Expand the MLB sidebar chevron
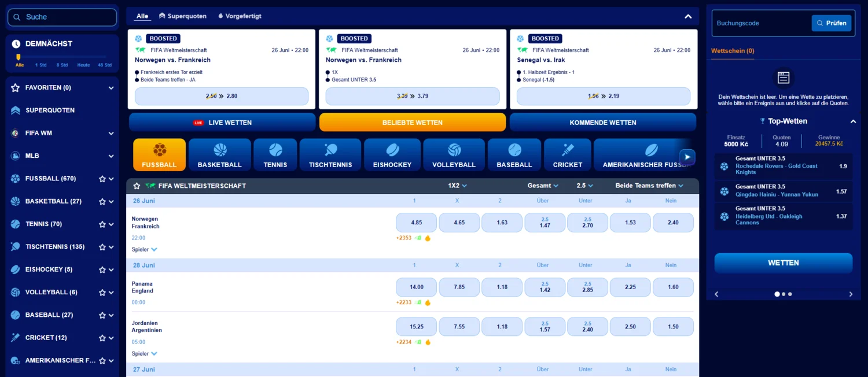Viewport: 868px width, 377px height. click(111, 156)
